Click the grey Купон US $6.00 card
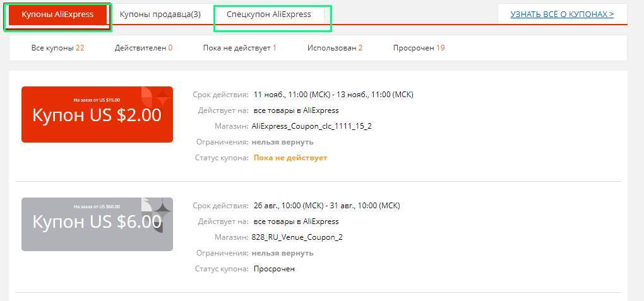Viewport: 644px width, 301px height. point(88,223)
